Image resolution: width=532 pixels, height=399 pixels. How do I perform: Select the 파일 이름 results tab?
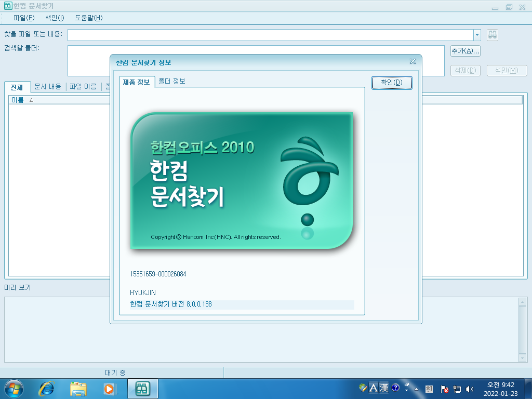pos(83,87)
